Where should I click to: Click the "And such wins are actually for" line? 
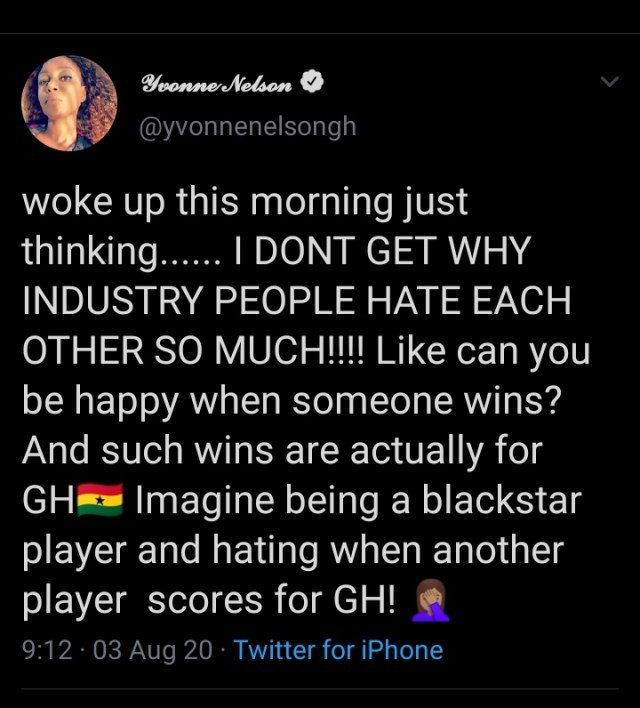[x=282, y=451]
